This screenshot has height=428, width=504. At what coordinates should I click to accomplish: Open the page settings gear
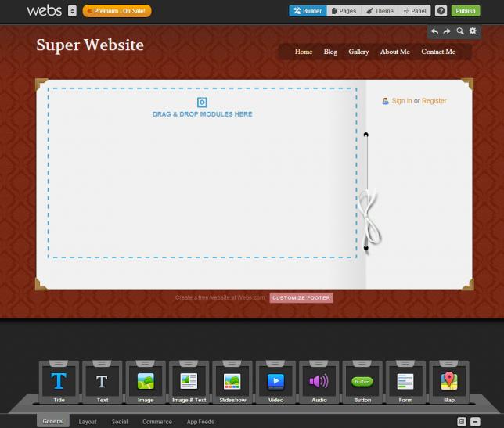coord(473,31)
